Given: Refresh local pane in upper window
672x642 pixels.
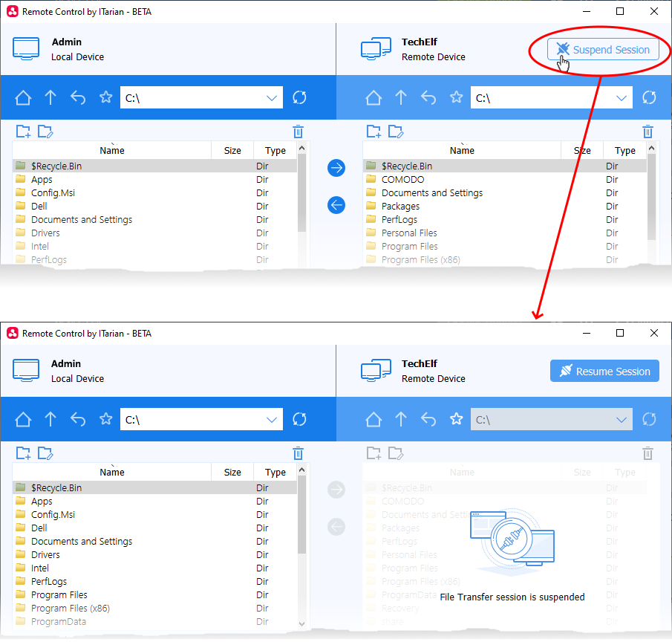Looking at the screenshot, I should 299,97.
